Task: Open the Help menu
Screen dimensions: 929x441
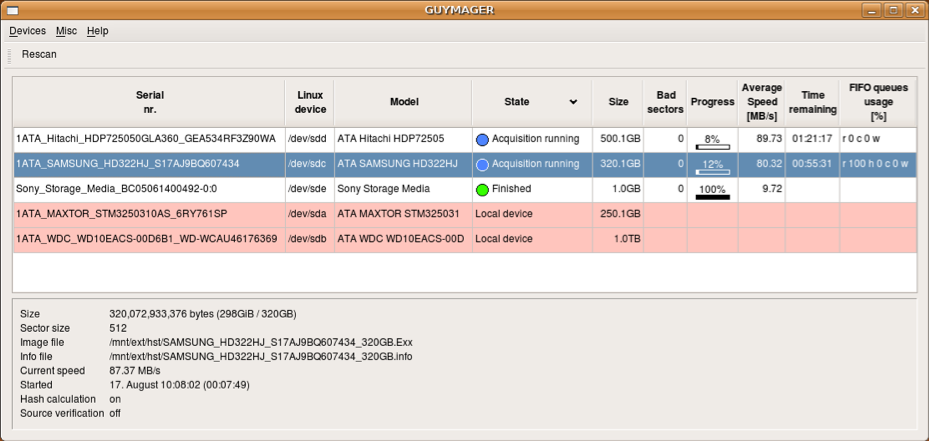Action: click(x=97, y=31)
